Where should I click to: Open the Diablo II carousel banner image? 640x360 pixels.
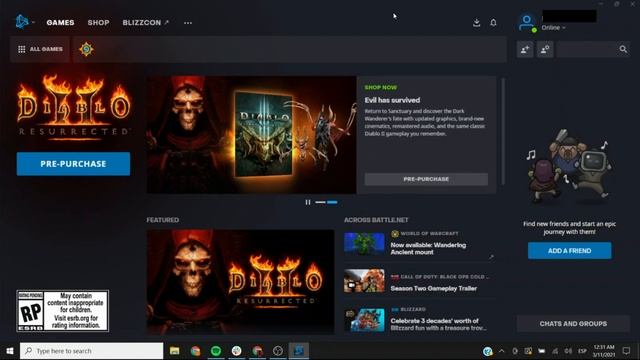251,135
